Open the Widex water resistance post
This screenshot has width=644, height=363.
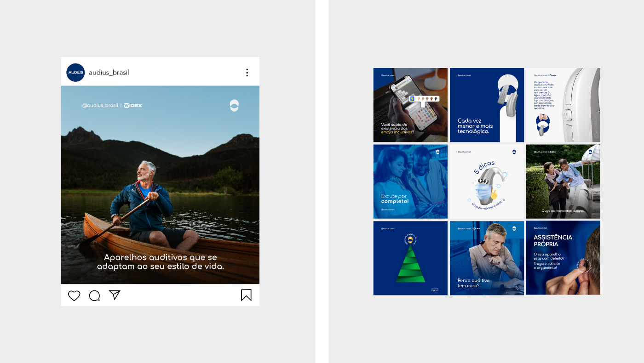[563, 105]
